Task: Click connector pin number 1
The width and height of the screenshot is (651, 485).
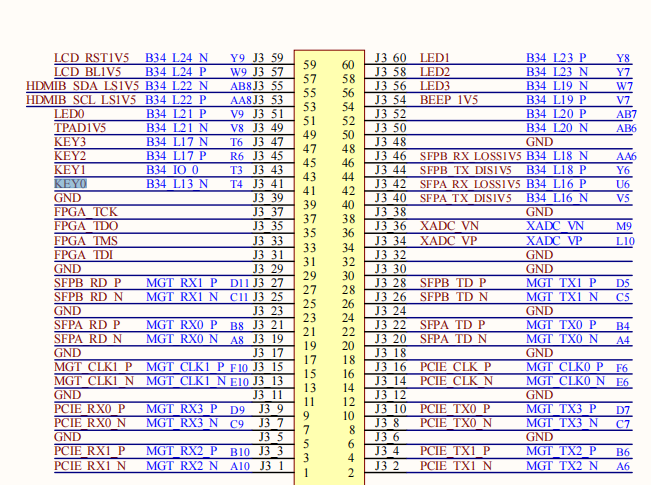Action: coord(308,473)
